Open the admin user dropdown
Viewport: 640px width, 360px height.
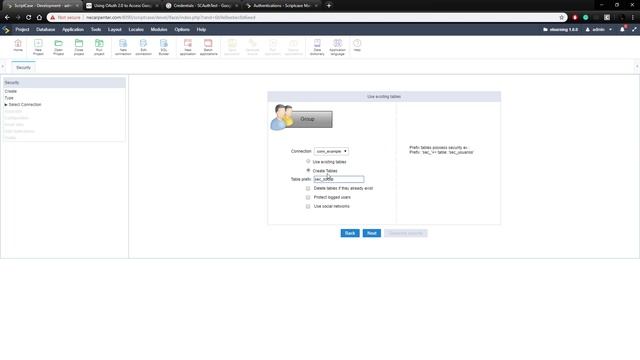pos(599,29)
